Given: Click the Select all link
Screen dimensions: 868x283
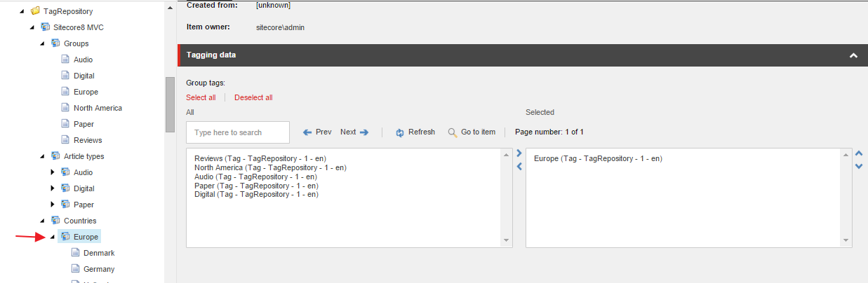Looking at the screenshot, I should point(201,97).
